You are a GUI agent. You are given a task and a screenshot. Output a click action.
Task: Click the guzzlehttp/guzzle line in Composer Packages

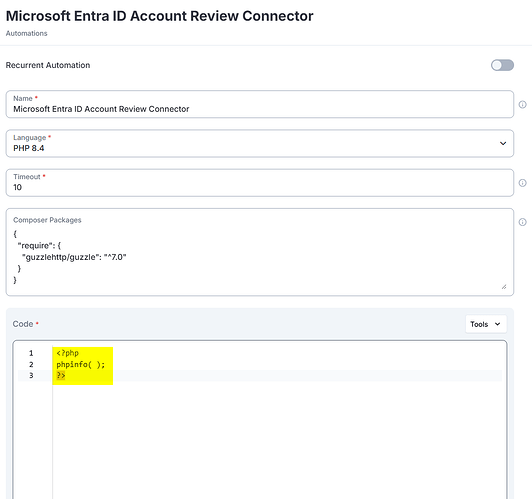click(x=74, y=257)
